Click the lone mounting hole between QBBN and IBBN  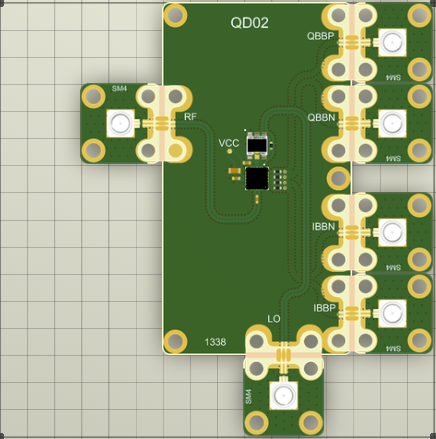click(338, 178)
